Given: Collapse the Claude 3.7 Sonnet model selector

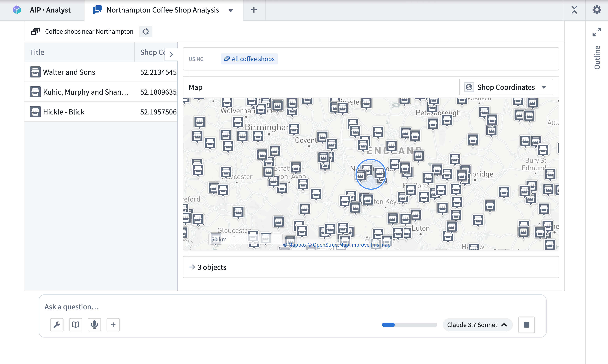Looking at the screenshot, I should pyautogui.click(x=504, y=324).
